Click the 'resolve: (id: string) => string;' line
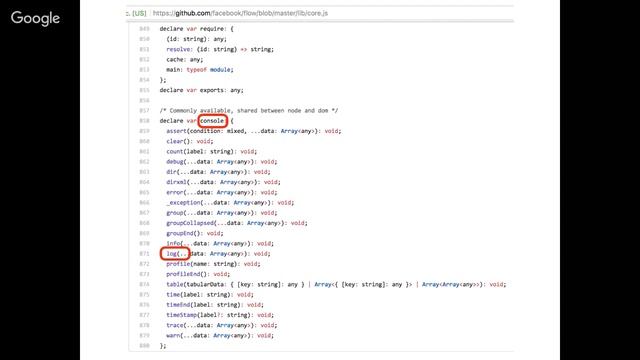Viewport: 640px width, 360px height. pyautogui.click(x=220, y=49)
